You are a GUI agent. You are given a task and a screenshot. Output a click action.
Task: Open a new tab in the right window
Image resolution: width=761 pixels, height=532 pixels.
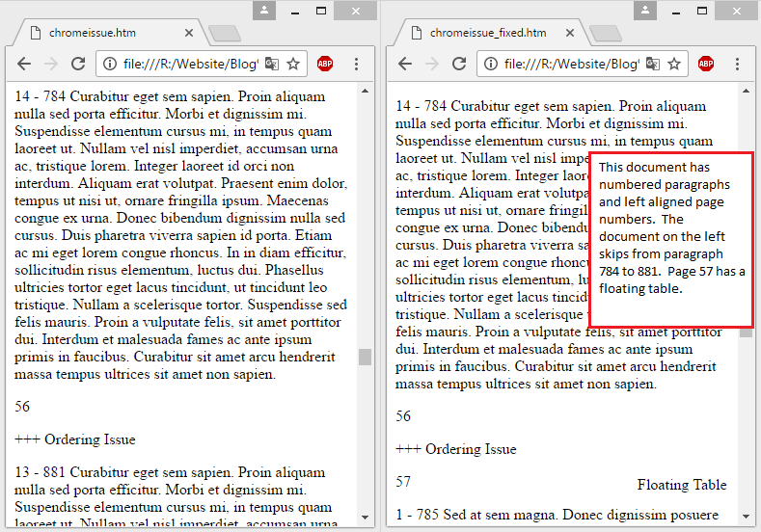[605, 34]
